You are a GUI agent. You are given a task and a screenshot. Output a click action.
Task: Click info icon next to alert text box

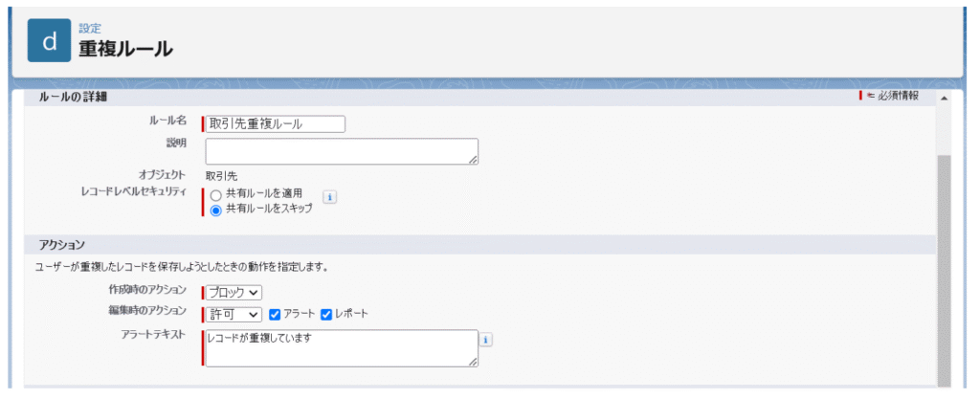click(486, 340)
